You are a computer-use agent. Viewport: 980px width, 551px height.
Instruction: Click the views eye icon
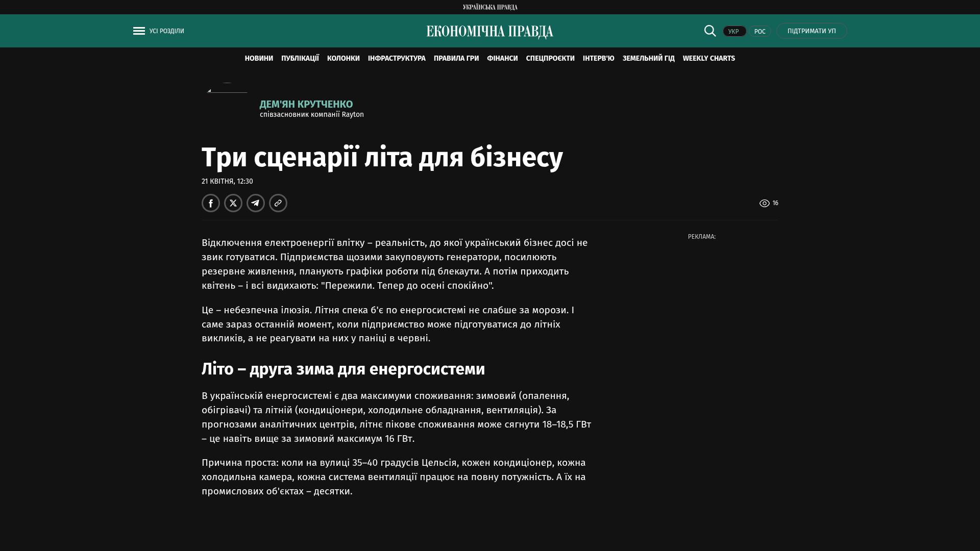[x=764, y=203]
